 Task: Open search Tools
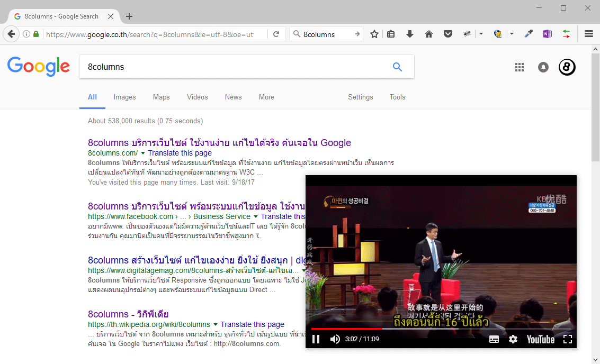397,97
